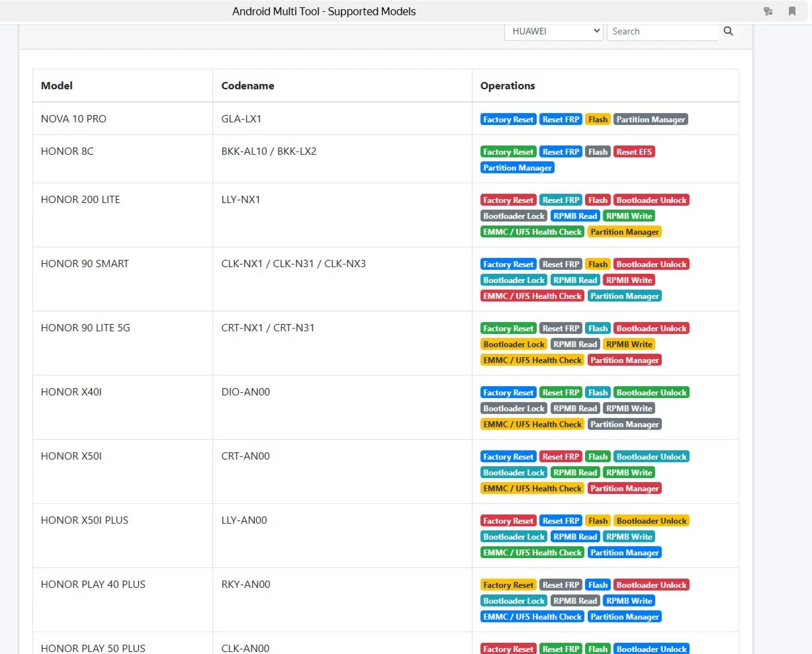The width and height of the screenshot is (812, 654).
Task: Select Bootloader Lock for HONOR 90 LITE 5G
Action: point(514,345)
